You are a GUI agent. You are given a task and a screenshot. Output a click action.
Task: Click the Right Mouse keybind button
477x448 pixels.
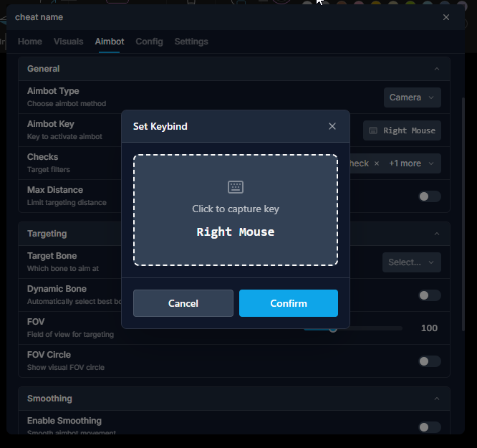click(402, 130)
